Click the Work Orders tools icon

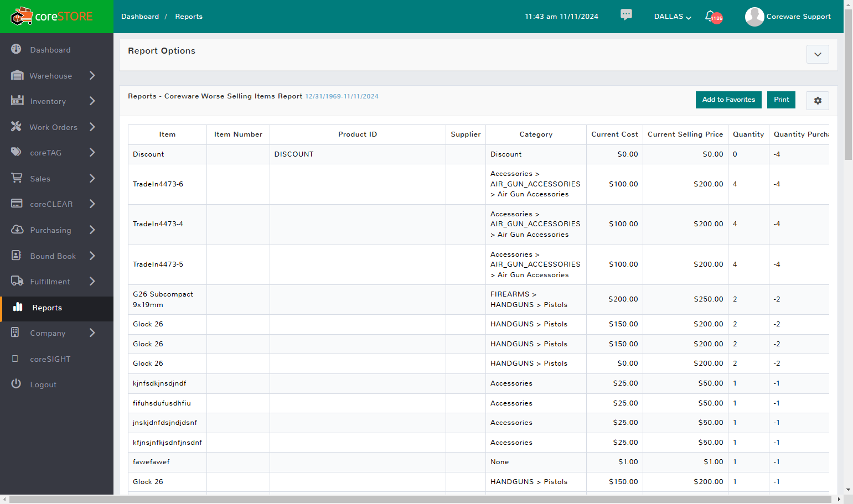tap(16, 127)
